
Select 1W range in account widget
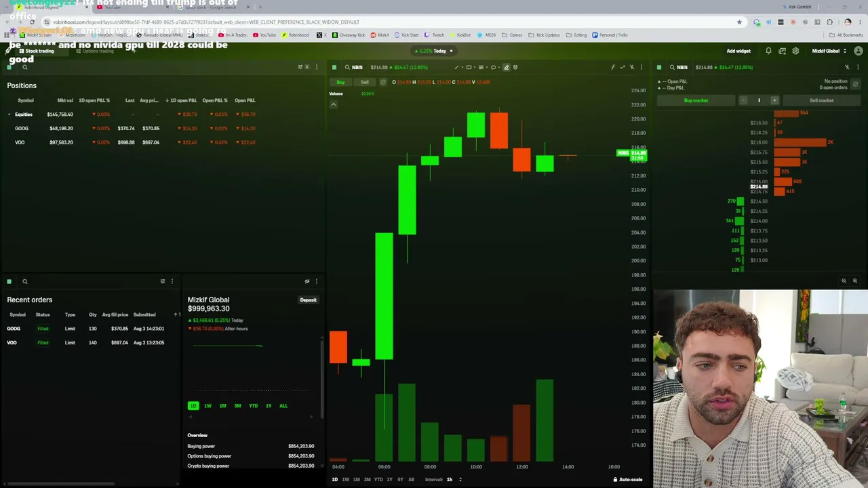click(208, 405)
